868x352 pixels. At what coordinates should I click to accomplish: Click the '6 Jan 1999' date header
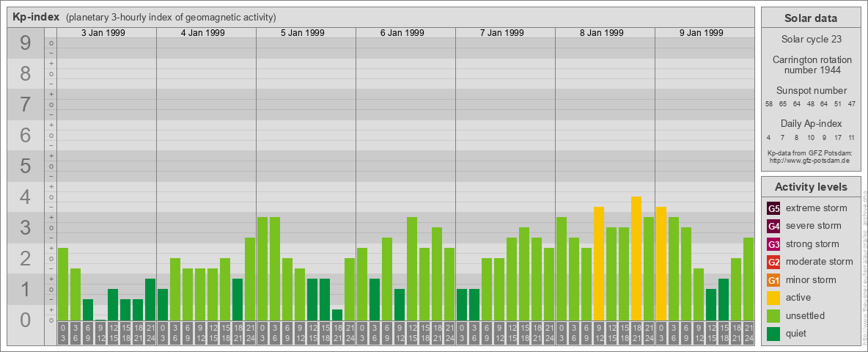pos(402,33)
